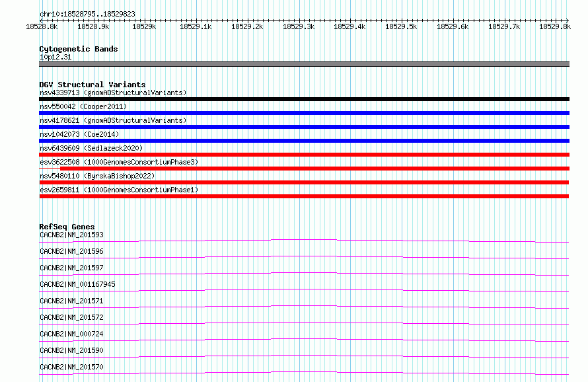Click the magenta CACNB2|NM_201571 transcript line

(304, 307)
